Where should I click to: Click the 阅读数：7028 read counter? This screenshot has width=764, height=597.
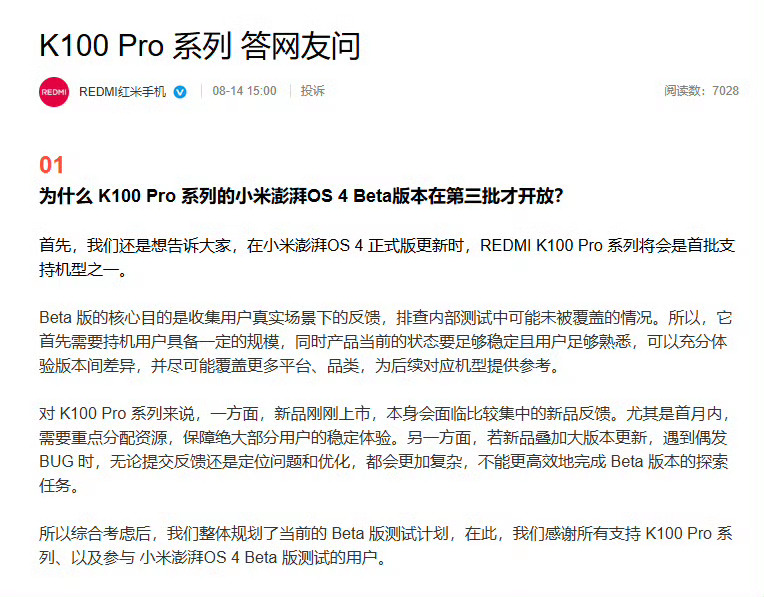click(x=701, y=91)
